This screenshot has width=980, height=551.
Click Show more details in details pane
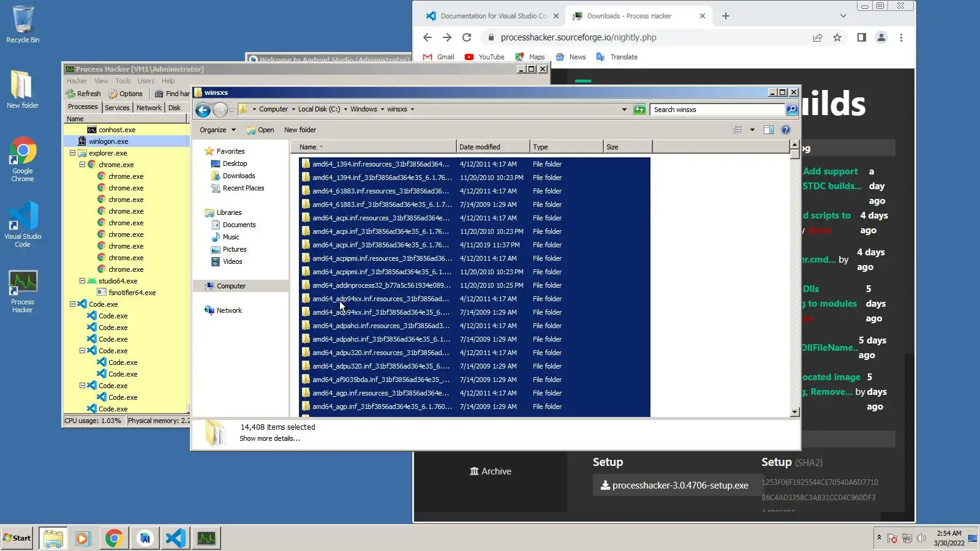[269, 438]
